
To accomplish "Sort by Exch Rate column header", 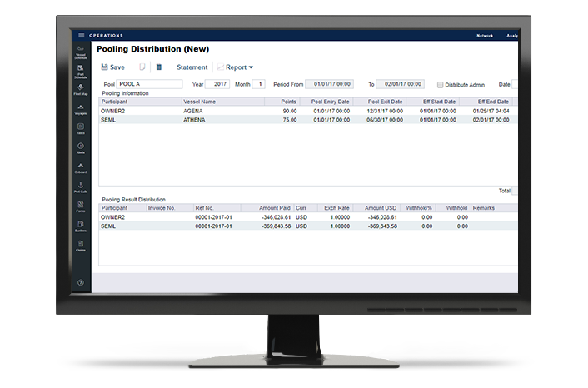I will (335, 208).
